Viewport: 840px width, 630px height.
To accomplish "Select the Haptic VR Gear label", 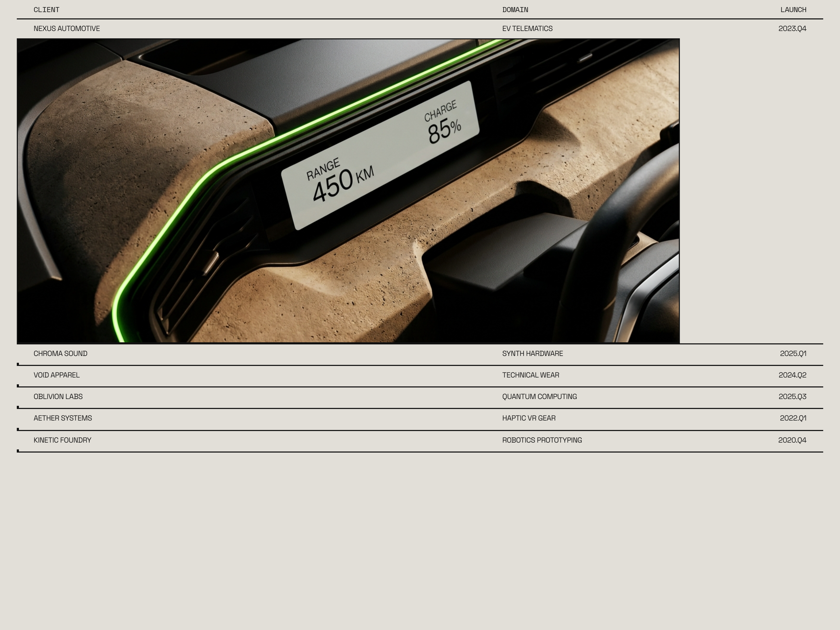I will tap(529, 418).
